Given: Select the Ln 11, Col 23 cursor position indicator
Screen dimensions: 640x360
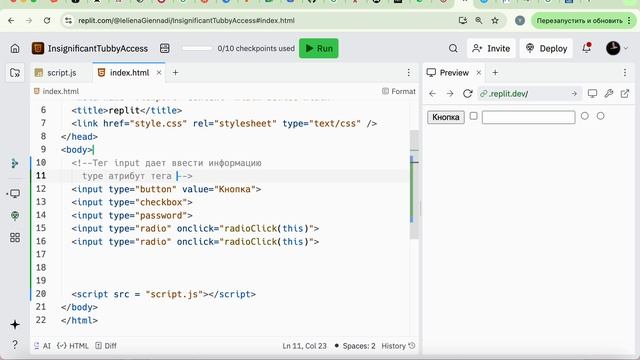Looking at the screenshot, I should pyautogui.click(x=304, y=346).
